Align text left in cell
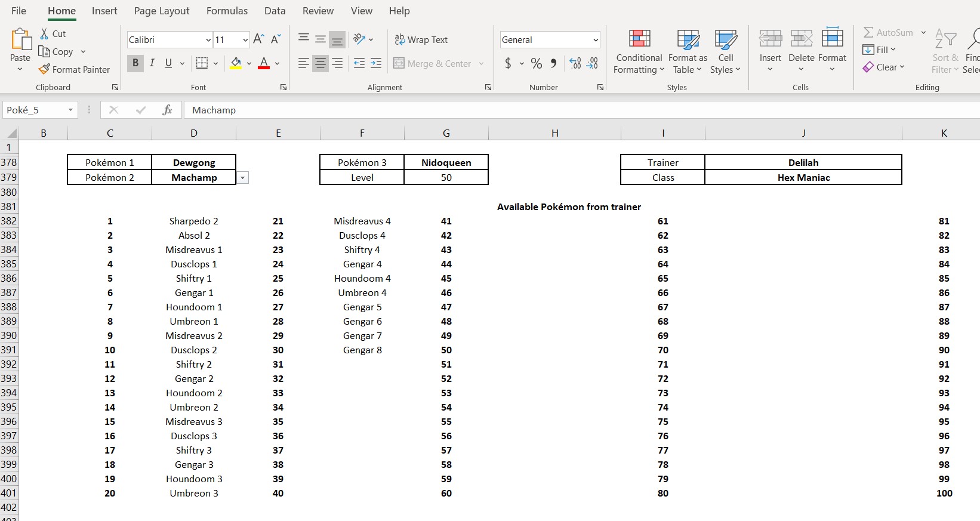This screenshot has height=521, width=980. point(303,63)
